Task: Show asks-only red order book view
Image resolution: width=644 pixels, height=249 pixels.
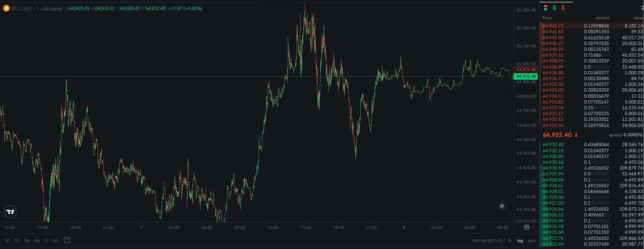Action: point(563,8)
